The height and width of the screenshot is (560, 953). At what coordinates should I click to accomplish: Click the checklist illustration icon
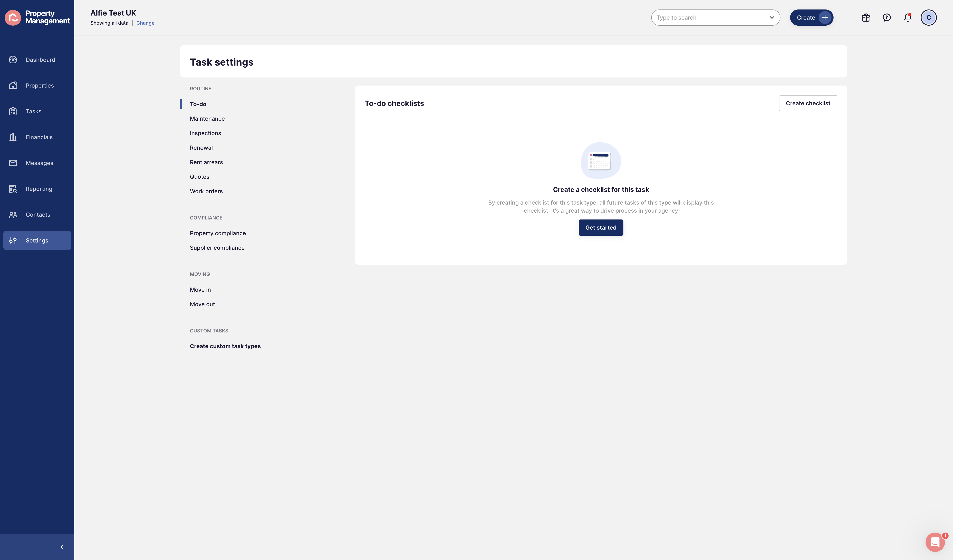(601, 160)
